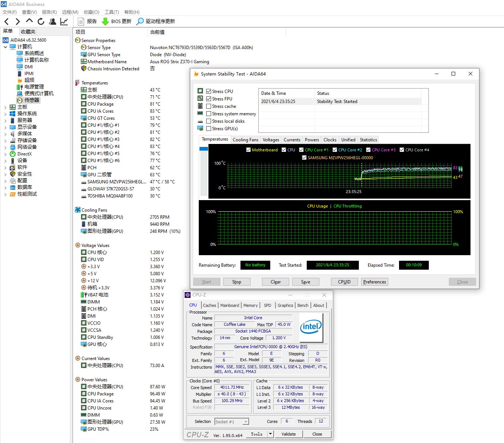This screenshot has width=504, height=443.
Task: Toggle SAMSUNG MZVPW256HEGL graph checkbox
Action: coord(304,158)
